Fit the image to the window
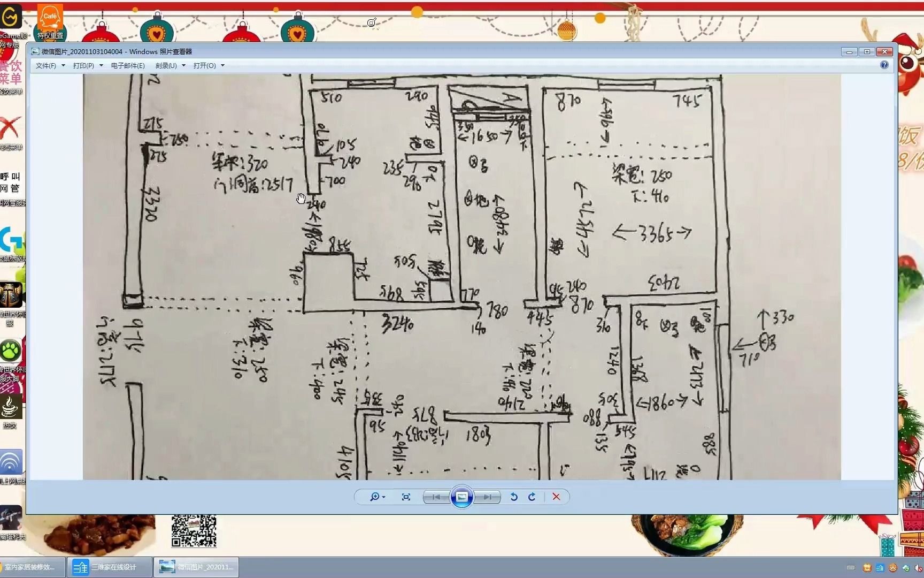 pos(406,497)
